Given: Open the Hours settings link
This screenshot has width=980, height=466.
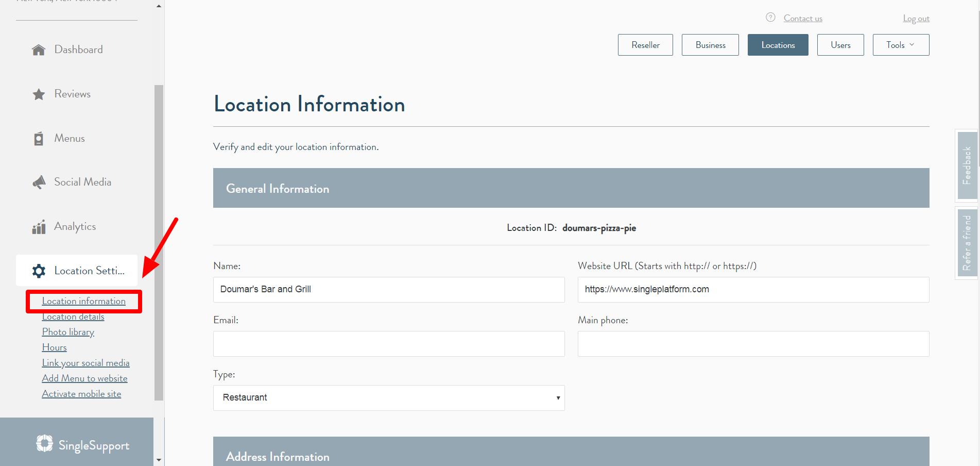Looking at the screenshot, I should click(54, 347).
